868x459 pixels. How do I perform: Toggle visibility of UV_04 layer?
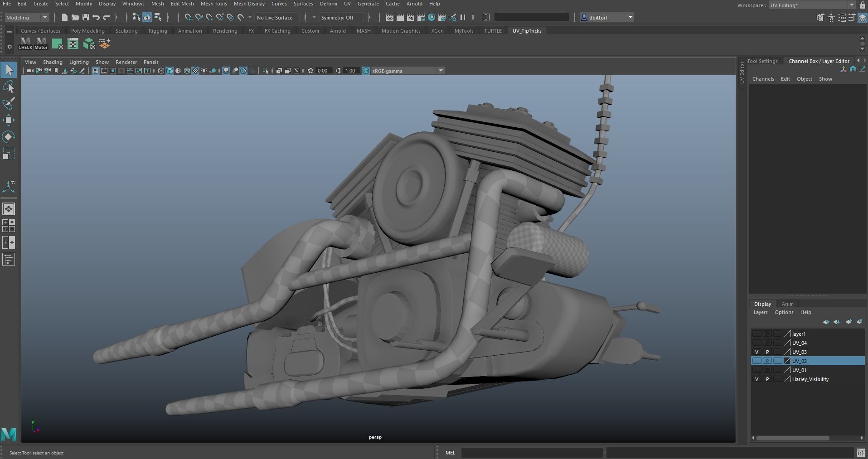tap(756, 343)
